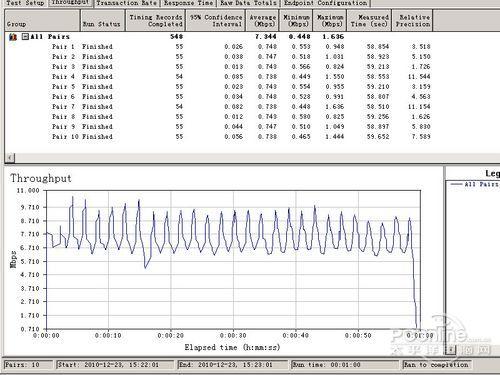Viewport: 500px width, 375px height.
Task: Click the Measured Time (sec) header
Action: (x=369, y=21)
